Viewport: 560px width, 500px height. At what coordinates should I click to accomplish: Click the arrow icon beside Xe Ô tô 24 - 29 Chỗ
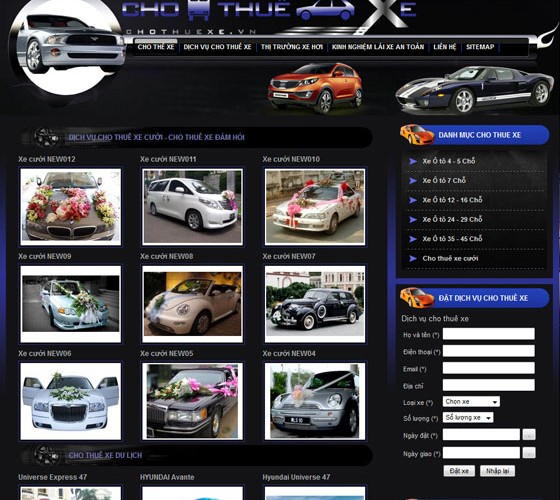413,219
